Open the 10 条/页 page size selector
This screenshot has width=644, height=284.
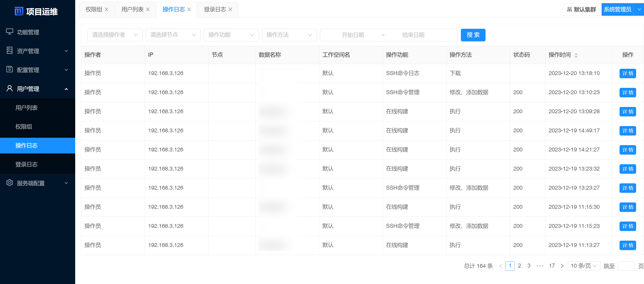click(x=584, y=266)
